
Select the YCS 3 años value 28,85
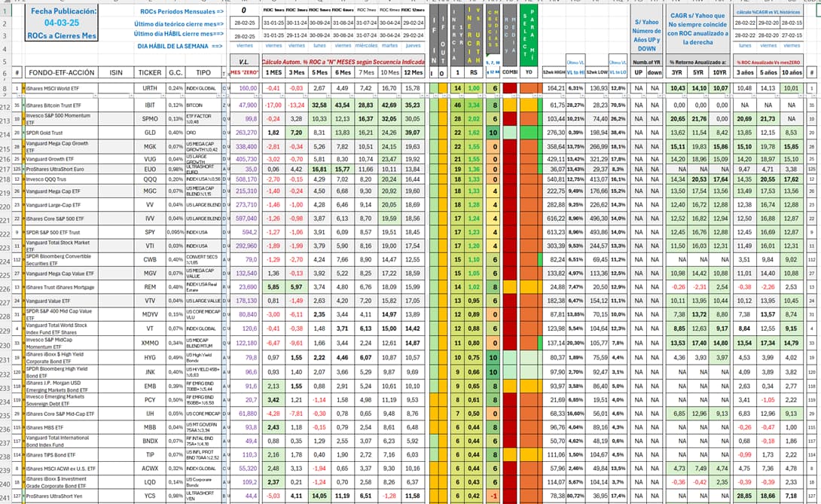coord(744,496)
